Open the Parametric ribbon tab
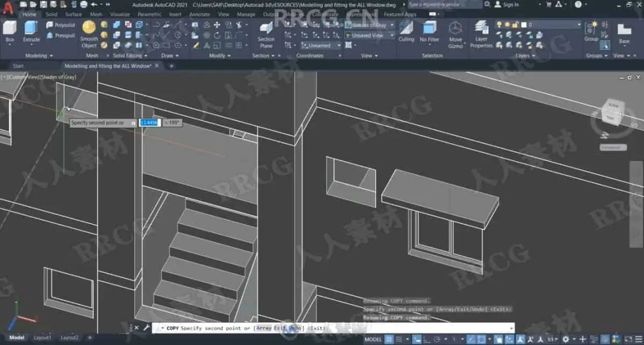This screenshot has width=644, height=345. [149, 14]
